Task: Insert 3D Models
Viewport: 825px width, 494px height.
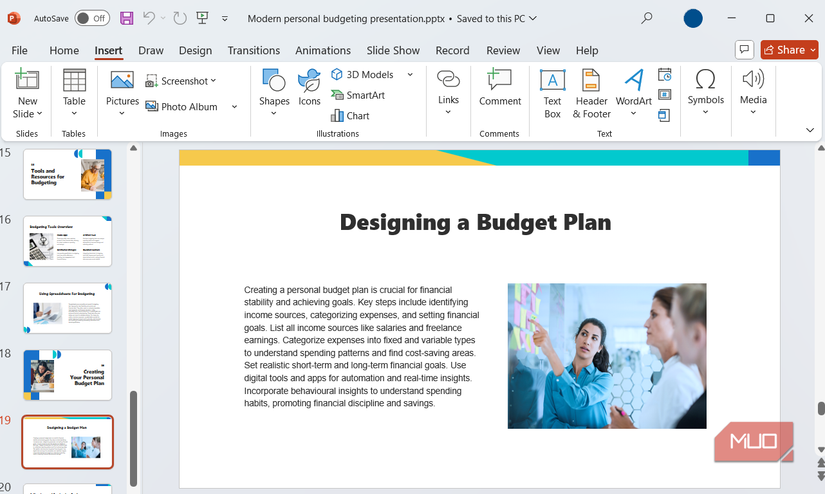Action: tap(363, 75)
